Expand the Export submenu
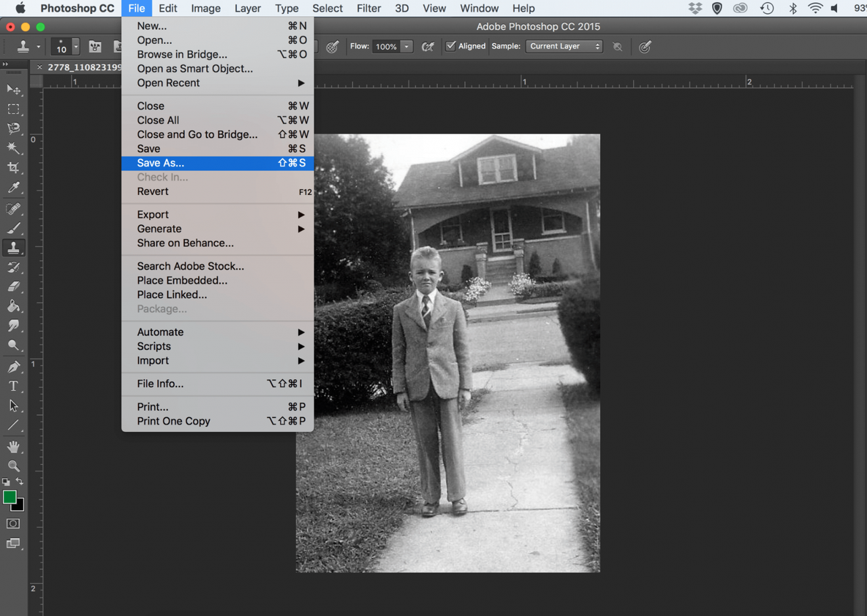 (x=152, y=214)
